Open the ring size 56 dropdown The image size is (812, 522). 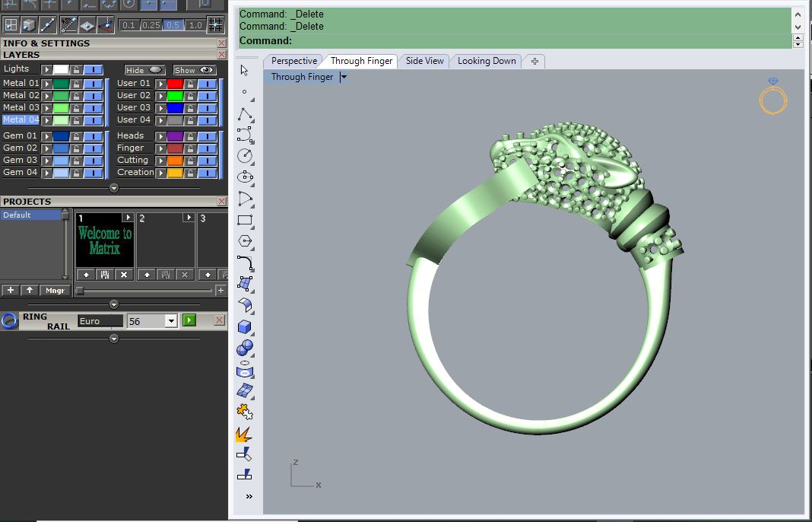(173, 320)
